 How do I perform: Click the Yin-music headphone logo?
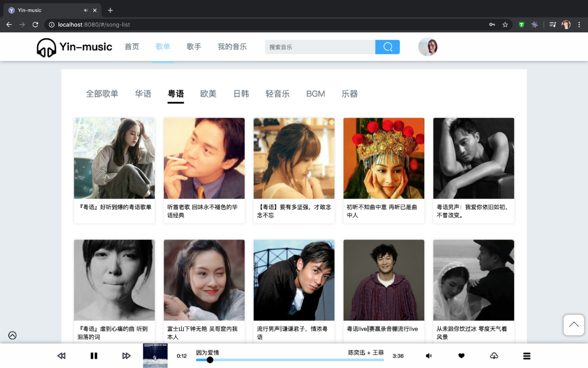pyautogui.click(x=46, y=47)
